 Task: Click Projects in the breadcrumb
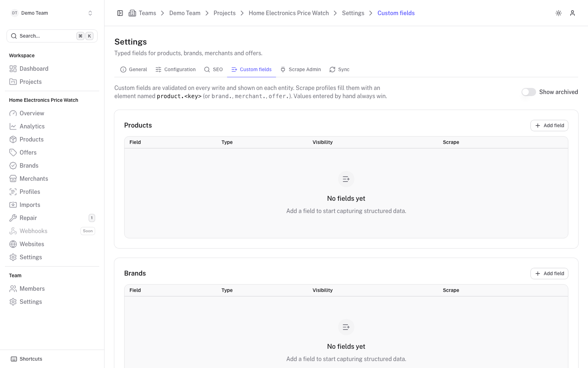coord(225,13)
